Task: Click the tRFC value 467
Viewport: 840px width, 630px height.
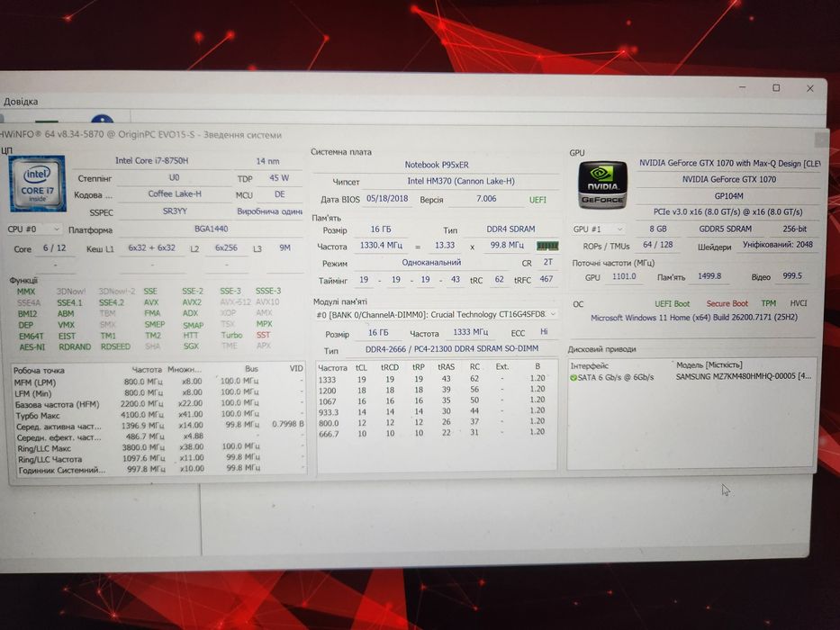Action: click(x=546, y=279)
